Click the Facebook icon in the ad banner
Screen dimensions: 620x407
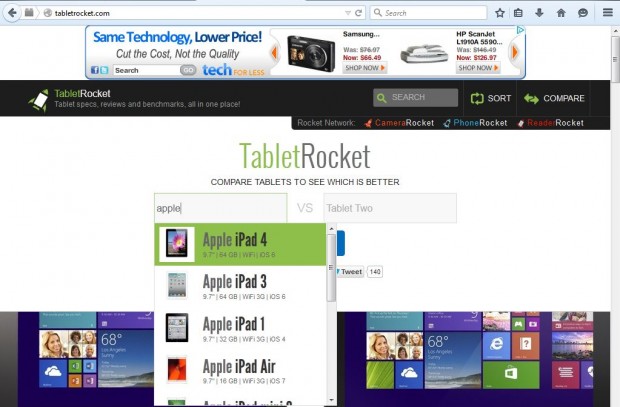click(95, 70)
